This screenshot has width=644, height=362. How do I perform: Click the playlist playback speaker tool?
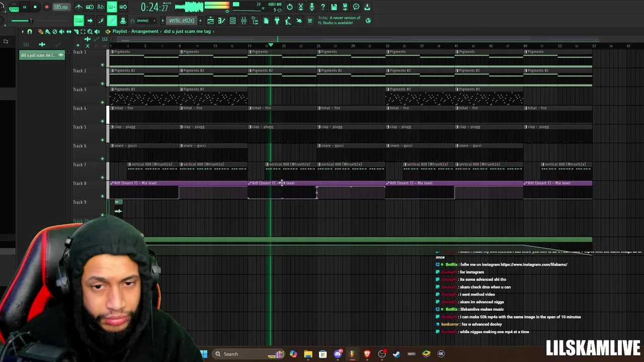97,32
